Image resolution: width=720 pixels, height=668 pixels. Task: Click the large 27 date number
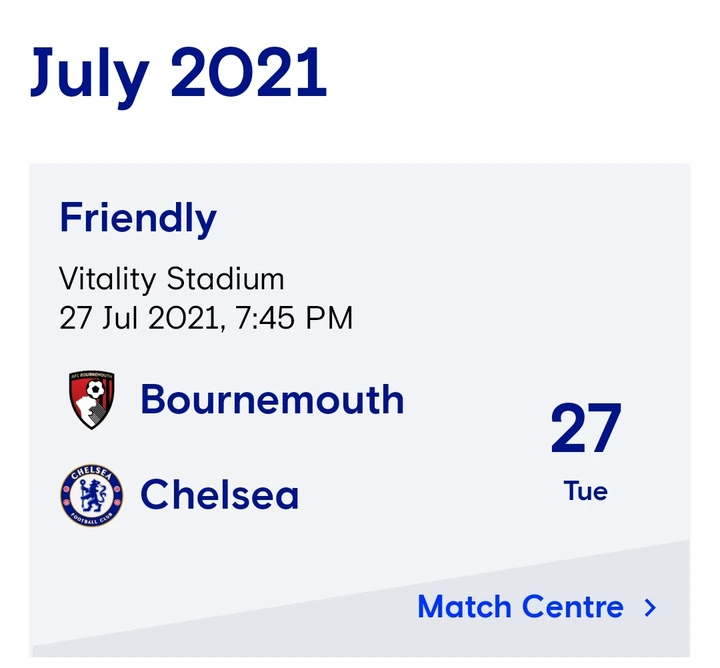586,430
